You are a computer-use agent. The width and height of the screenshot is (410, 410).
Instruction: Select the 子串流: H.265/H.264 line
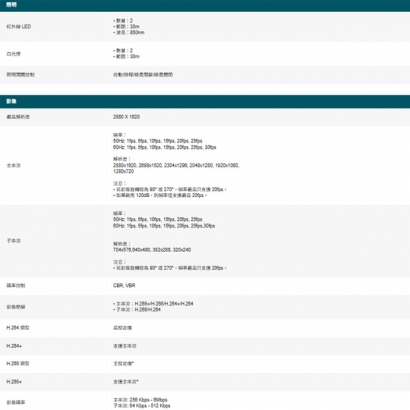(137, 310)
